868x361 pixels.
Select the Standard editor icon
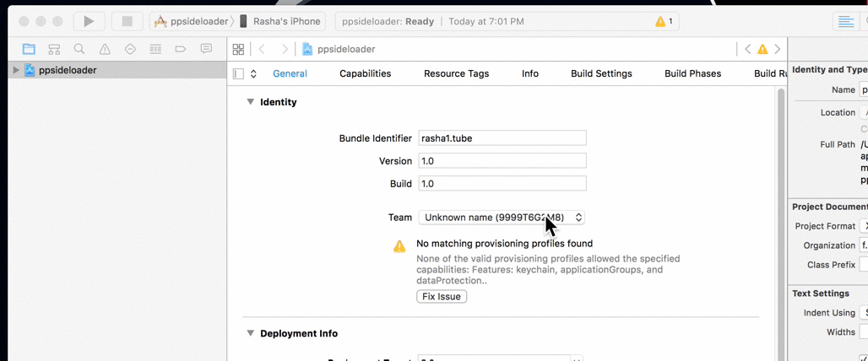point(845,21)
